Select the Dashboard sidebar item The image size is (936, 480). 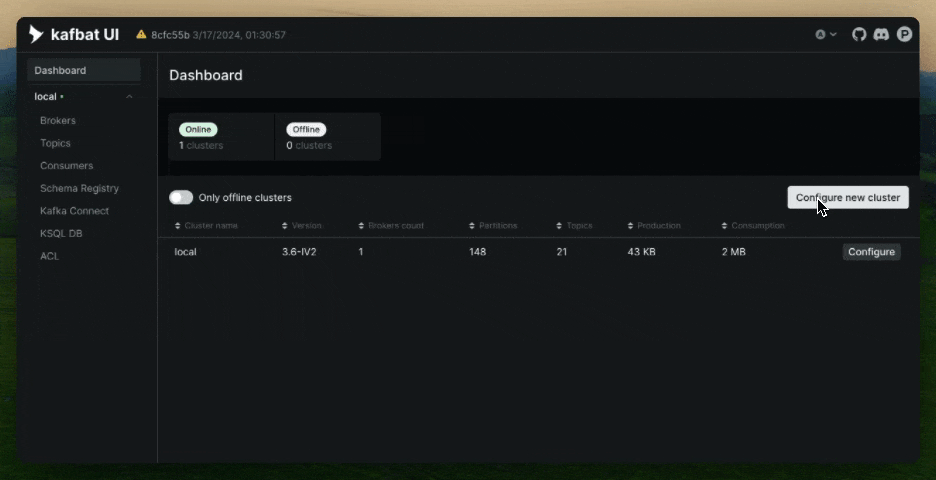click(x=84, y=70)
